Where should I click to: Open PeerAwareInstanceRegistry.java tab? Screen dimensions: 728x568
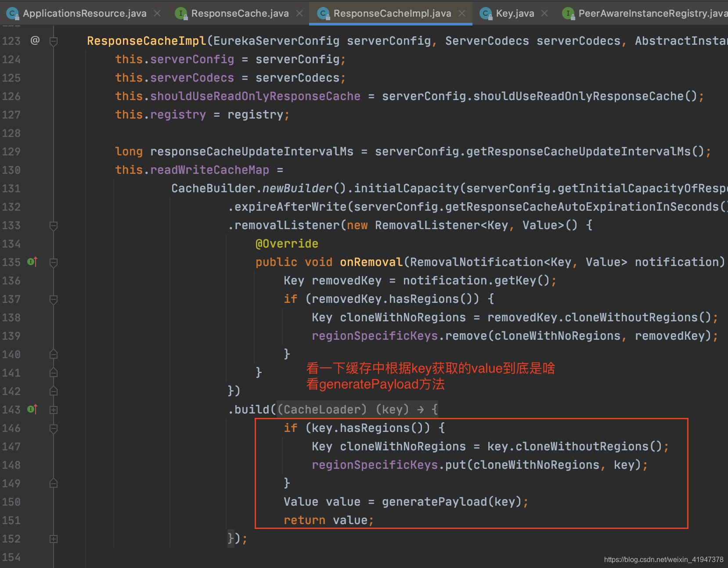coord(653,13)
